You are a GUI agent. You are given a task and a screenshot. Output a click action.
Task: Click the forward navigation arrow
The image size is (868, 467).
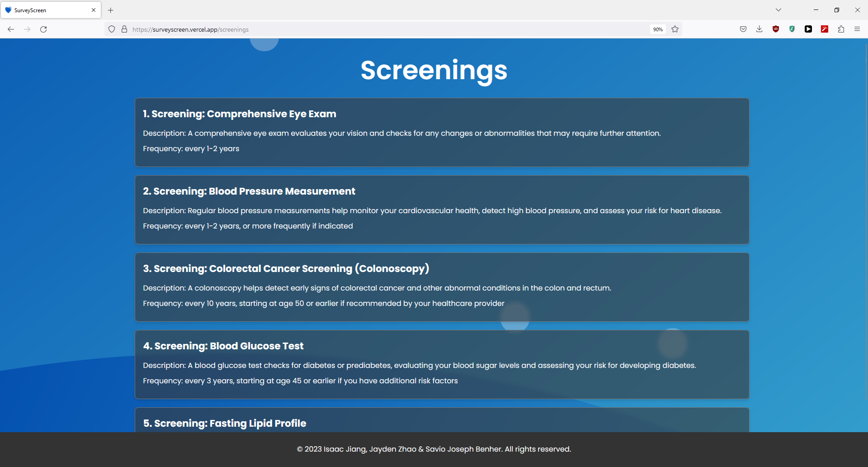pyautogui.click(x=27, y=29)
